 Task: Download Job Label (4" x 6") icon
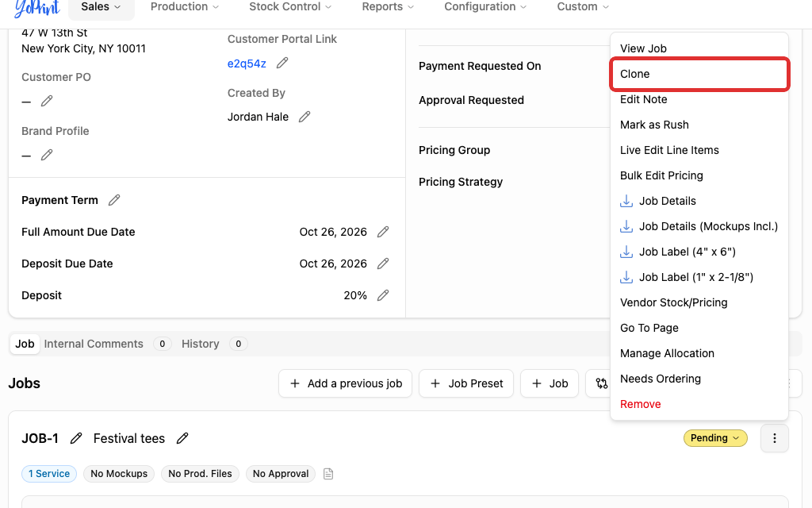[x=626, y=252]
